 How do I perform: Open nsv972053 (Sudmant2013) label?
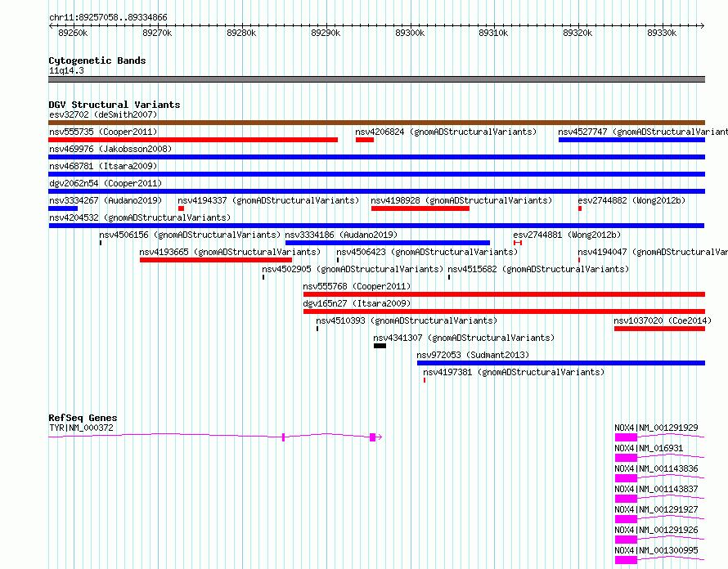tap(473, 355)
